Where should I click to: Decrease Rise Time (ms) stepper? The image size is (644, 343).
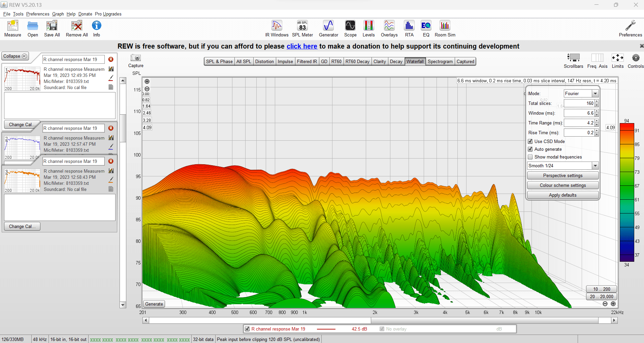tap(597, 135)
